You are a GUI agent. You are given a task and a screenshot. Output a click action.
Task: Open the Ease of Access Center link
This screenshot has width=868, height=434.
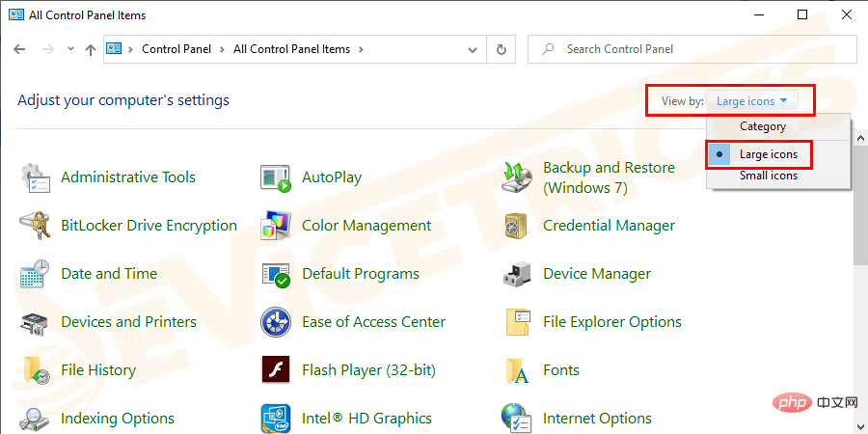click(x=373, y=322)
